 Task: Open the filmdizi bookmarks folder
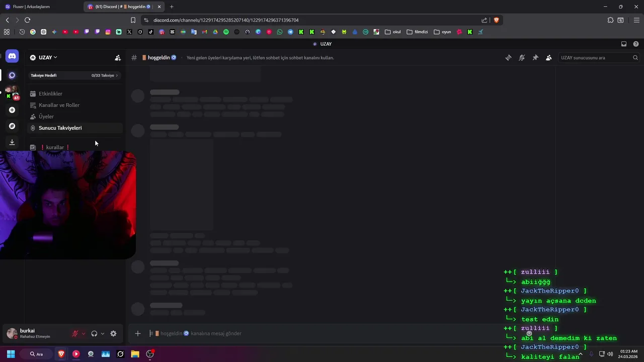[417, 32]
